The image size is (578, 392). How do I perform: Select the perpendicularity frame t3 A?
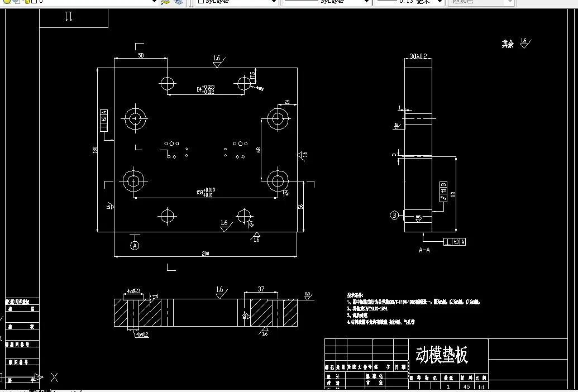point(455,242)
